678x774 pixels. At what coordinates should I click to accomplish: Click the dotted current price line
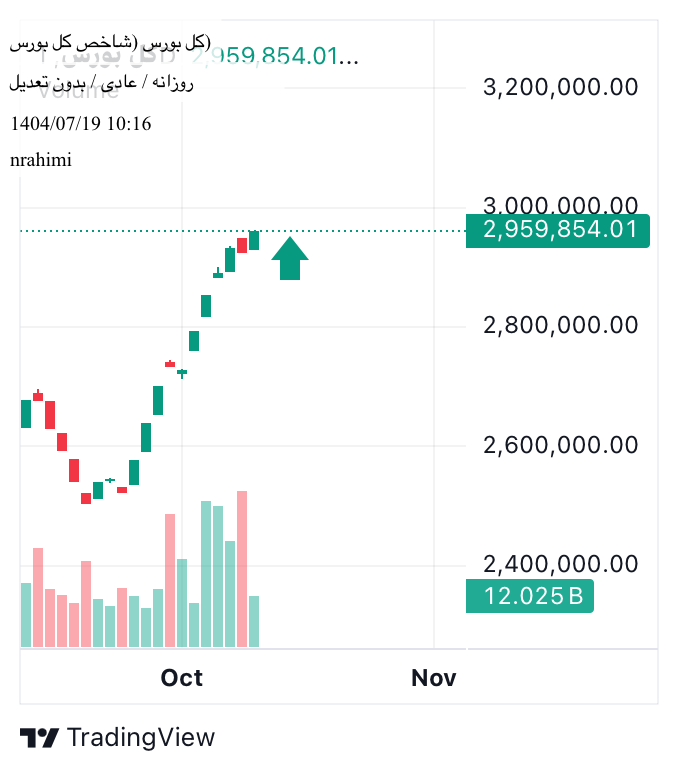click(380, 231)
